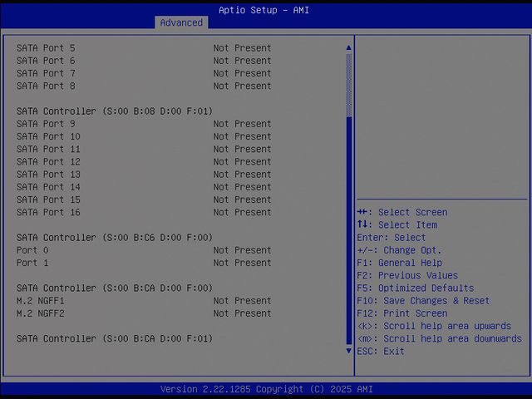Screen dimensions: 532x399
Task: Click ESC: Exit hint
Action: pos(381,351)
